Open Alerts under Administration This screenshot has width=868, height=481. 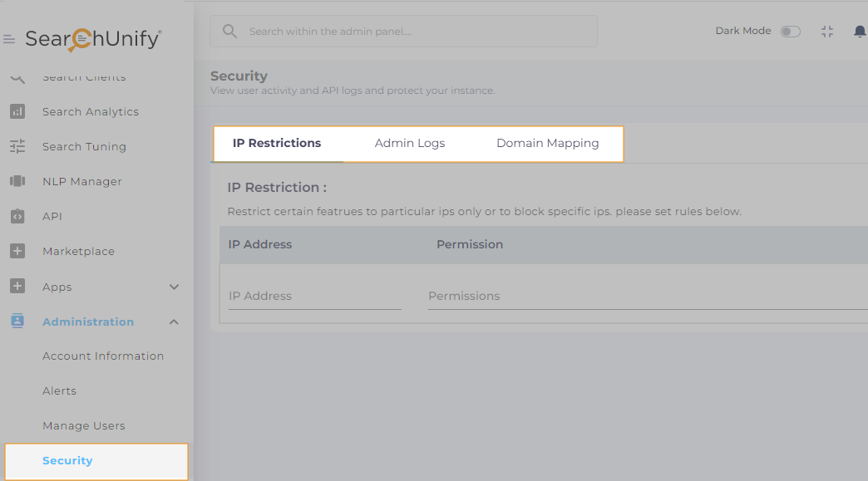[60, 391]
